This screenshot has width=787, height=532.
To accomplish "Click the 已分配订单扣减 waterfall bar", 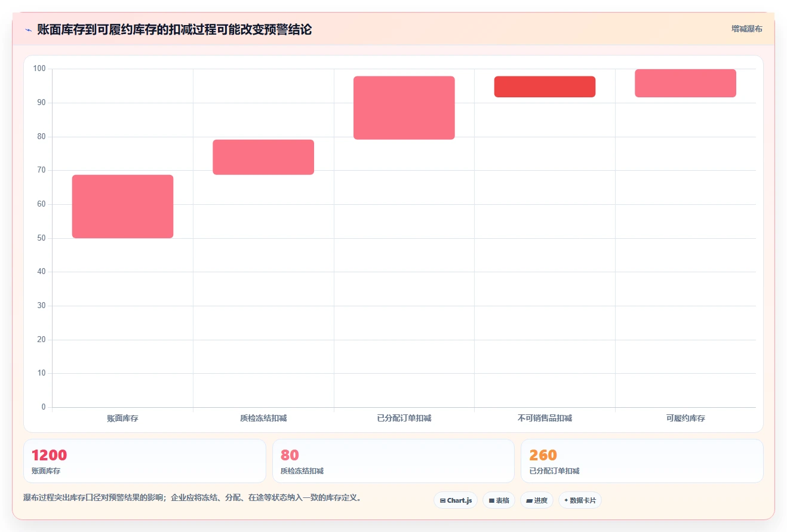I will (404, 108).
